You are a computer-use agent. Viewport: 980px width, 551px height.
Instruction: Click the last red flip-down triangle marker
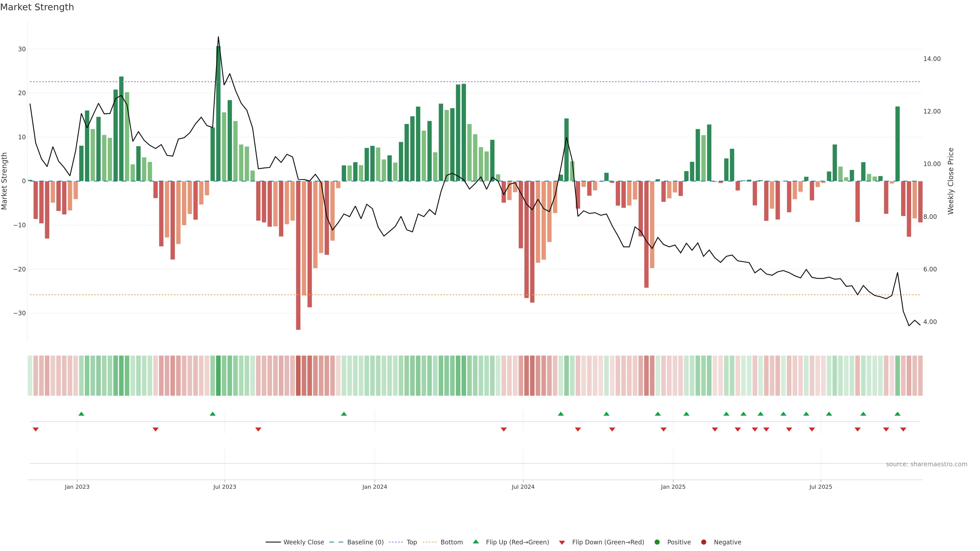(x=903, y=429)
